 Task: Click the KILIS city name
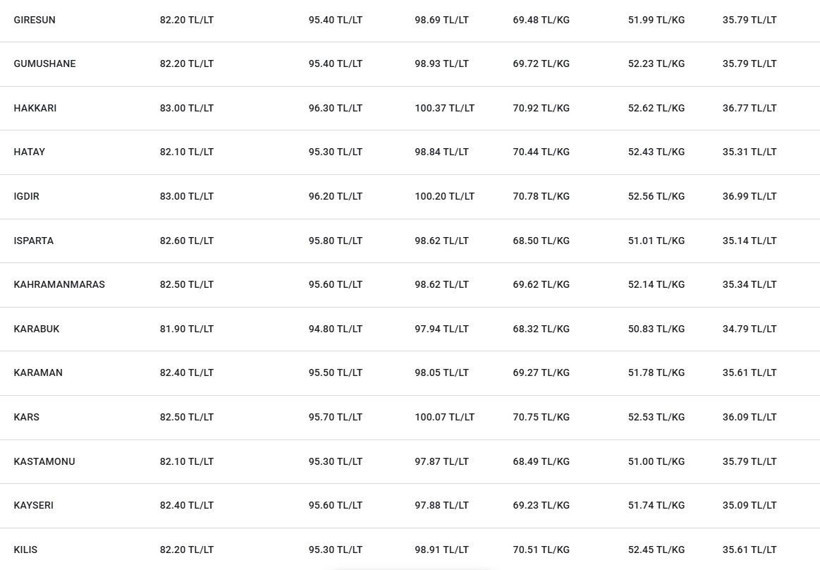pyautogui.click(x=26, y=550)
